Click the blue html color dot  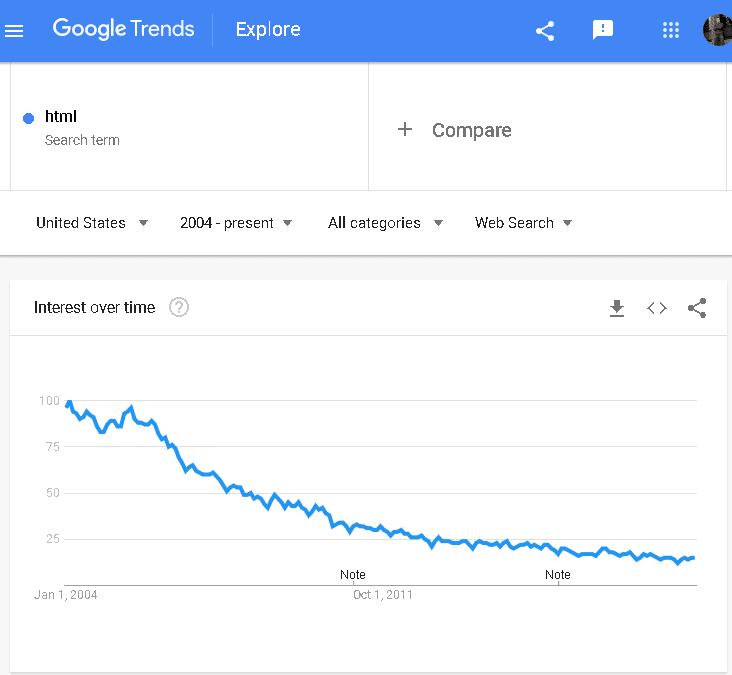pos(28,119)
